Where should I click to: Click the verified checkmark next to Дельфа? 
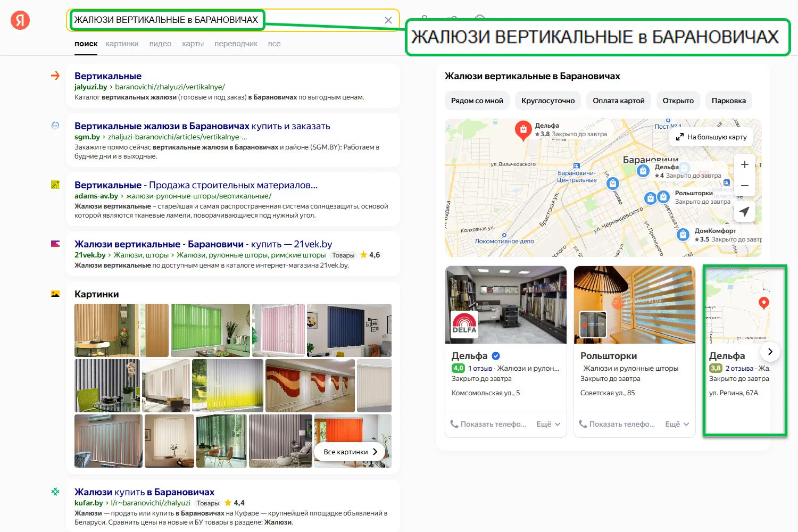(x=496, y=356)
